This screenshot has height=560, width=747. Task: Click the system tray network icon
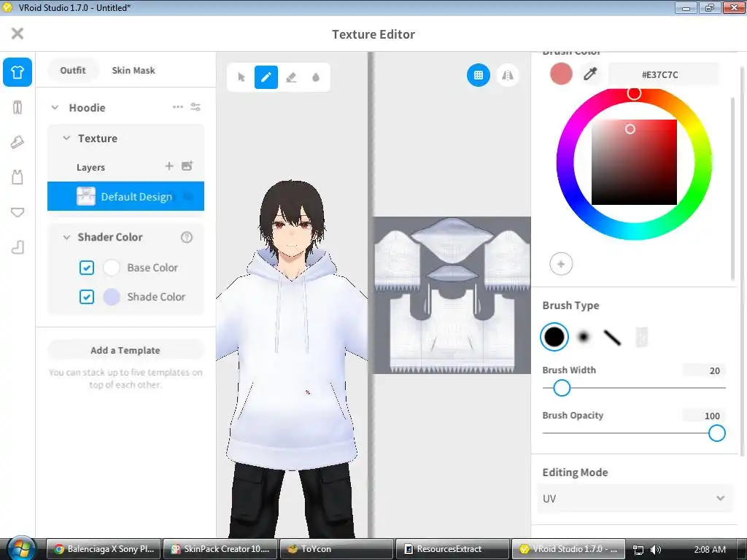(x=638, y=550)
